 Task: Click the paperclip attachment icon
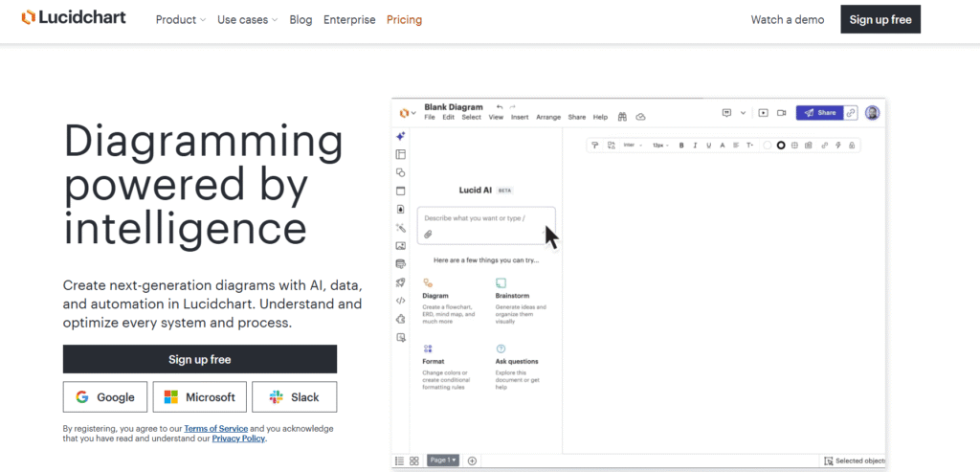pos(429,234)
